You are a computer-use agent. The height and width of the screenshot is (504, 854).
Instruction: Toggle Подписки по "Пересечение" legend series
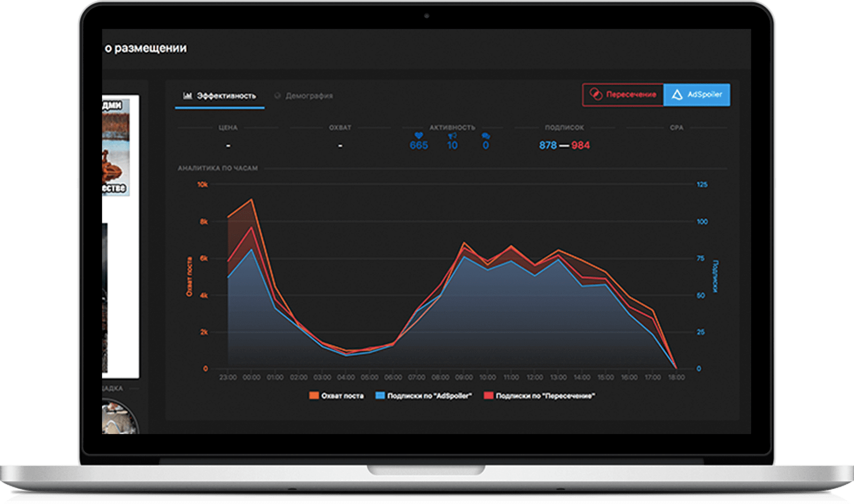pos(544,396)
